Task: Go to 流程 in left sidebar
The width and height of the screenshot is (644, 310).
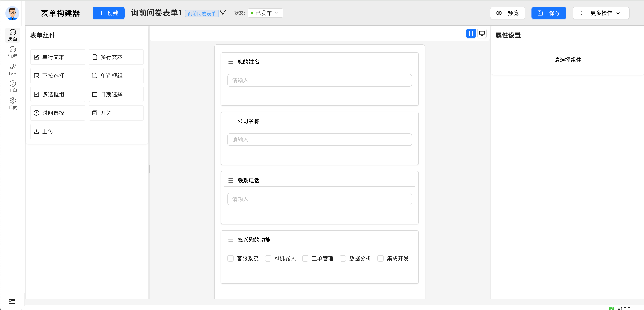Action: [x=12, y=52]
